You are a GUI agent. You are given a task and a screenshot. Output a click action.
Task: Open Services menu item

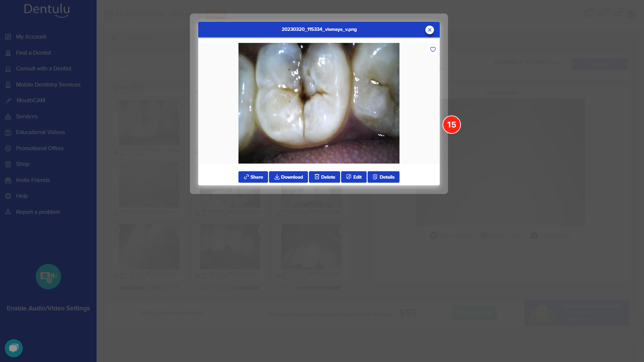pos(27,116)
